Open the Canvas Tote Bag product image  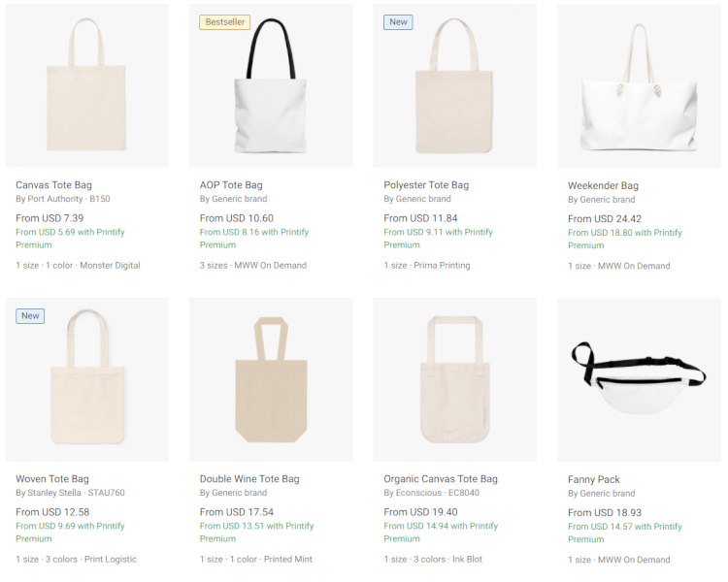87,86
